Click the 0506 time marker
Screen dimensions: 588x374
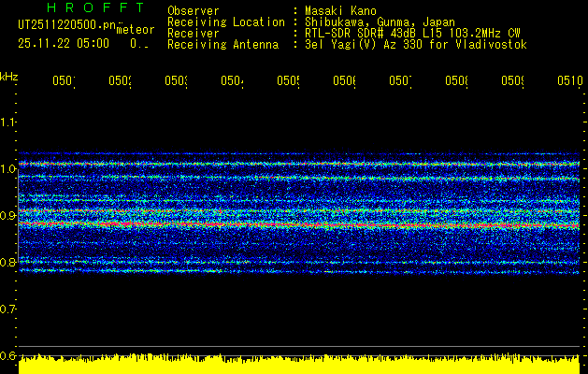pos(345,80)
